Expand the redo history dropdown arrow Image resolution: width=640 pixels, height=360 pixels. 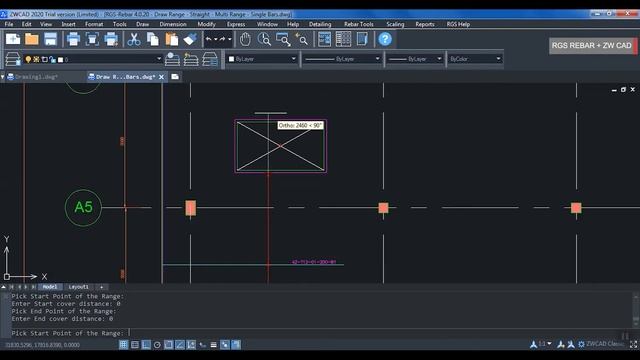point(229,39)
